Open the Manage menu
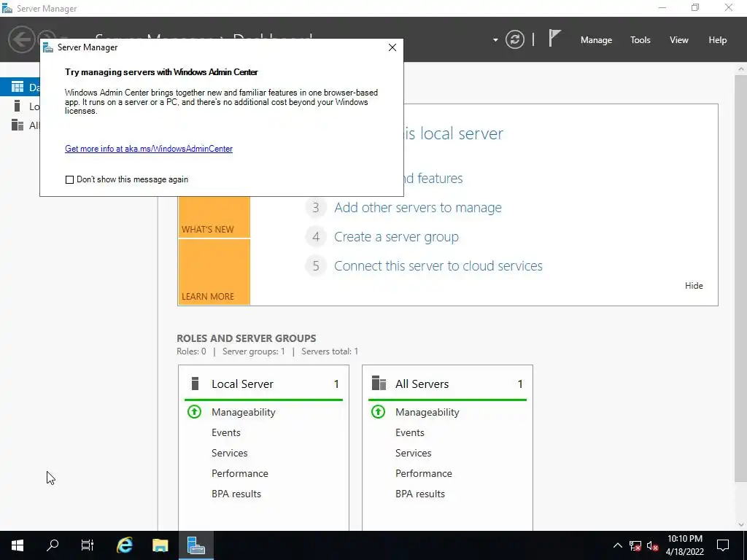This screenshot has width=747, height=560. coord(596,40)
